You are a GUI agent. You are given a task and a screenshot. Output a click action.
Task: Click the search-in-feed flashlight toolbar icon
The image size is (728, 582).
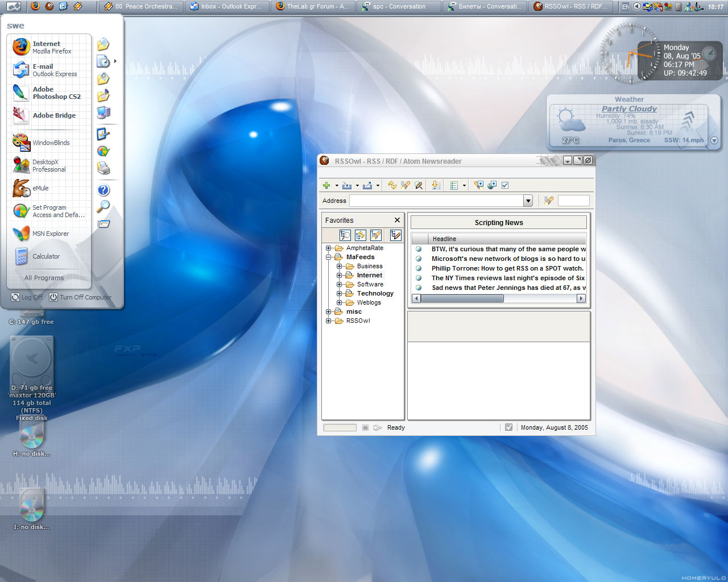point(405,185)
